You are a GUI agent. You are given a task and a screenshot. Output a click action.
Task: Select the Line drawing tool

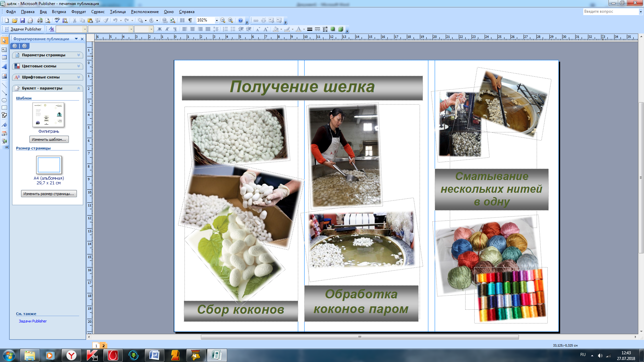click(4, 85)
